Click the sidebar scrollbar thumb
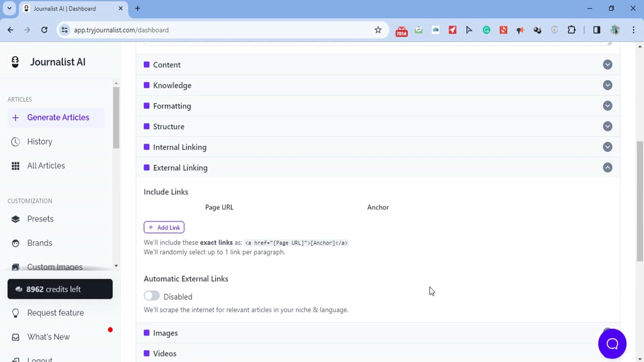The image size is (644, 362). [x=116, y=118]
